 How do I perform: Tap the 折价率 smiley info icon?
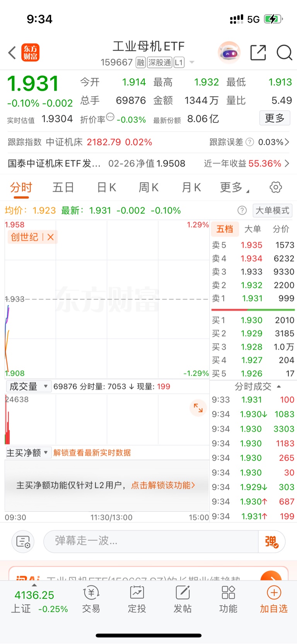tap(110, 117)
